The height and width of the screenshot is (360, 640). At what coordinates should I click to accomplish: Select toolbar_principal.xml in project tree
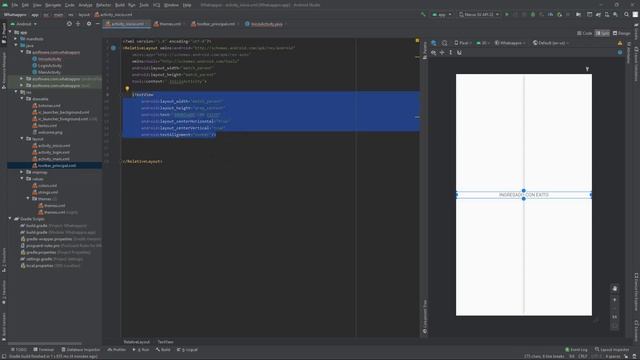tap(54, 166)
